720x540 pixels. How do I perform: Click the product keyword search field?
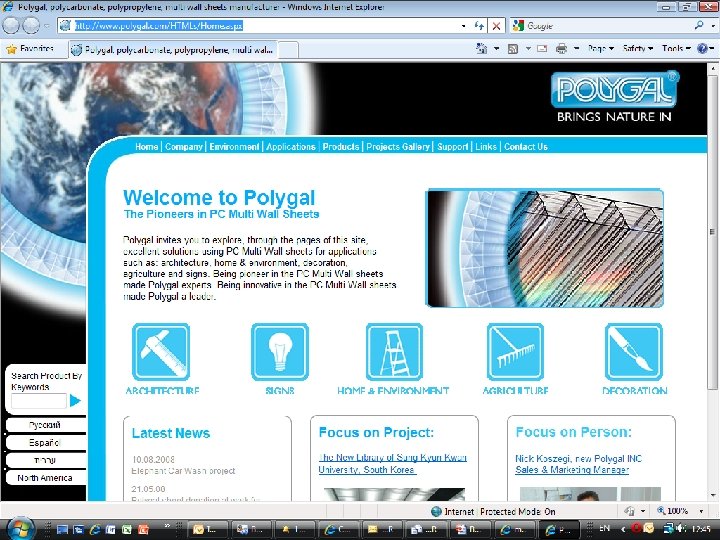(x=39, y=401)
